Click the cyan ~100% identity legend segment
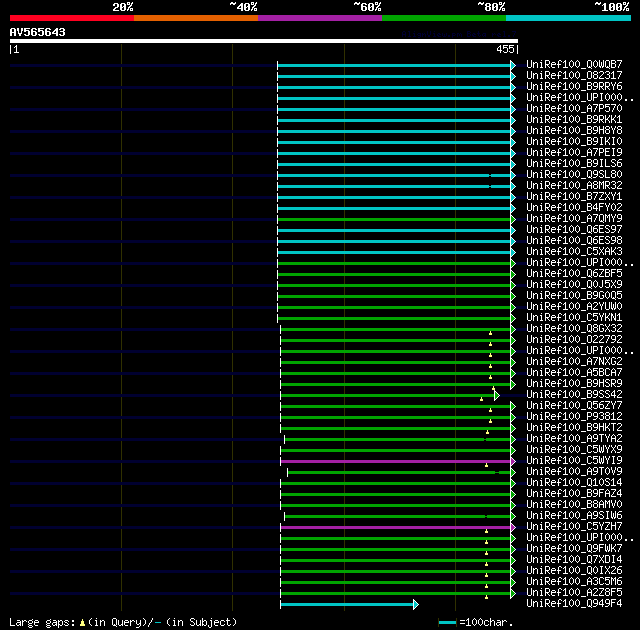This screenshot has height=630, width=640. pos(569,18)
